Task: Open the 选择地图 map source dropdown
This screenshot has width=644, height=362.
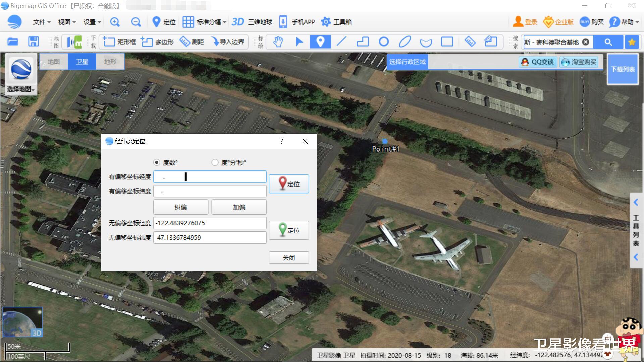Action: pos(21,74)
